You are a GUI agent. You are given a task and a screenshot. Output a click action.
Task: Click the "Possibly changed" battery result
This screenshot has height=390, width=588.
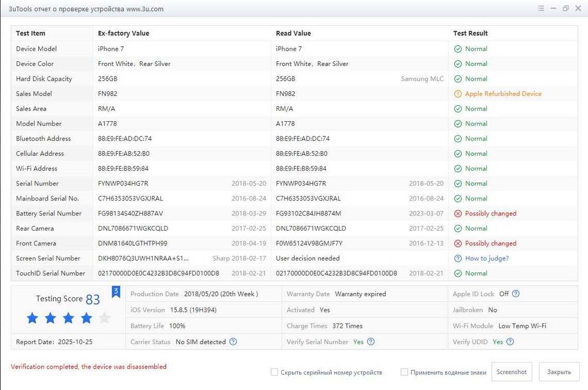tap(490, 214)
